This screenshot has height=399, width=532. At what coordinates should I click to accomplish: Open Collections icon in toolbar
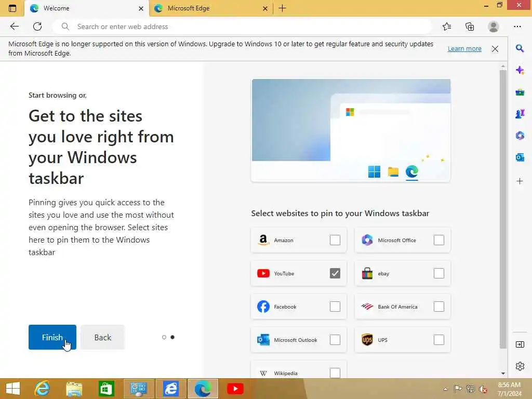tap(470, 26)
